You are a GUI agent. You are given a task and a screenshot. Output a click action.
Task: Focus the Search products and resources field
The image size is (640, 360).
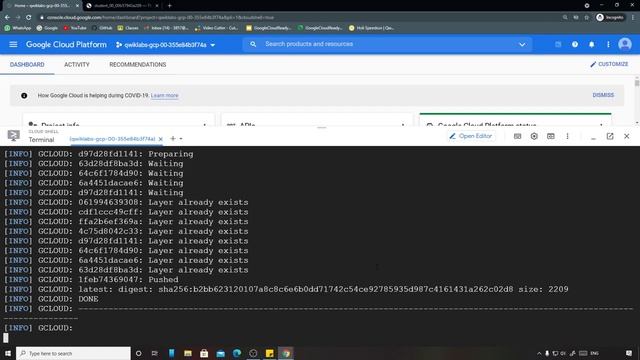pos(388,44)
